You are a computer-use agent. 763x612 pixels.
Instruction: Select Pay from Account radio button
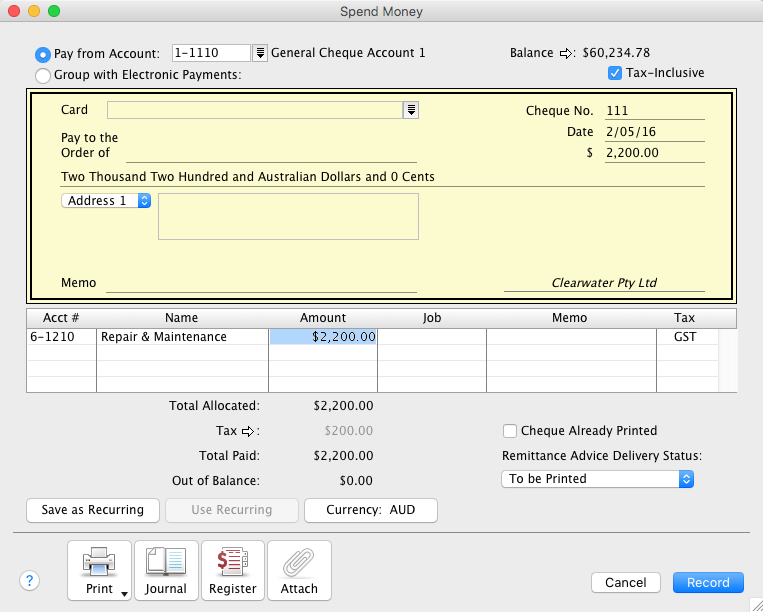[43, 54]
